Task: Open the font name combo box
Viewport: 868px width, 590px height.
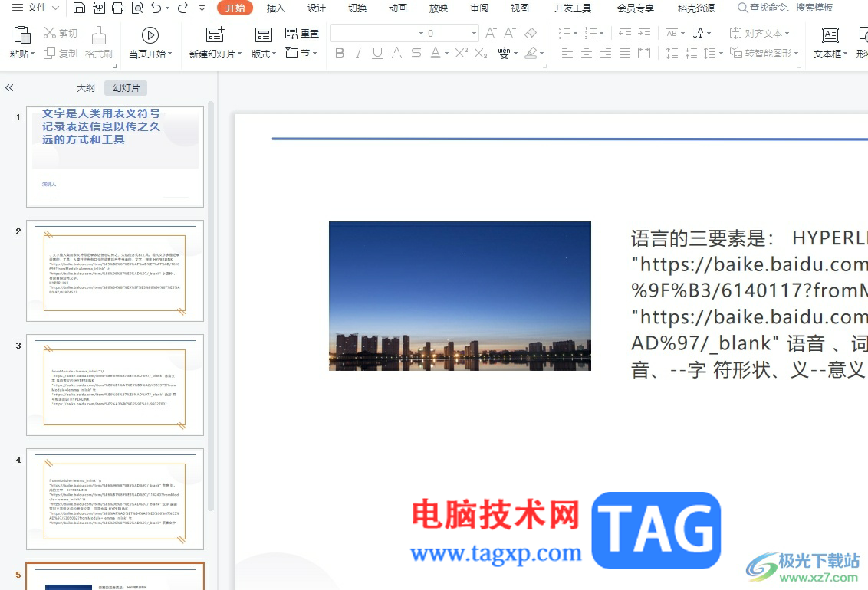Action: [x=377, y=33]
